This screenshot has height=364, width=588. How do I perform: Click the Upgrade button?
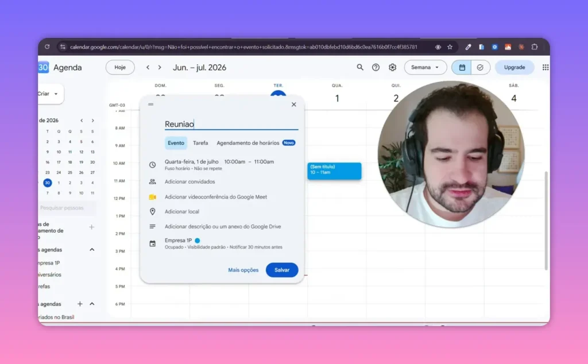point(514,68)
